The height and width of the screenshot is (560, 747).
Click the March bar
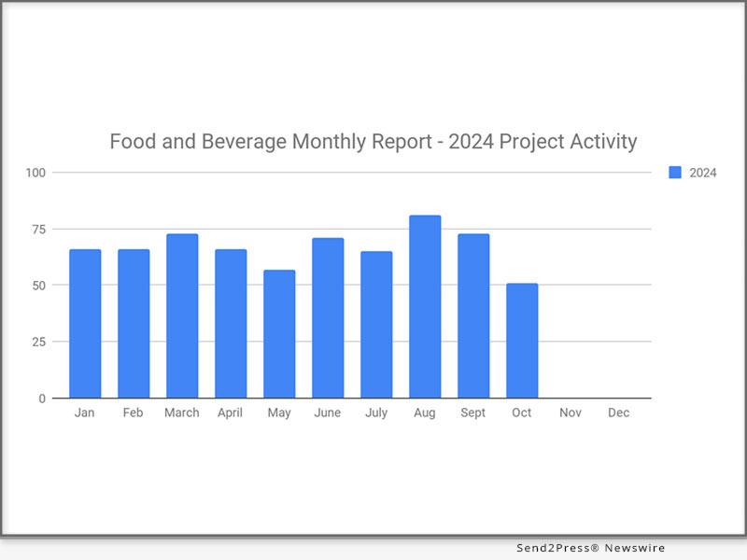182,315
